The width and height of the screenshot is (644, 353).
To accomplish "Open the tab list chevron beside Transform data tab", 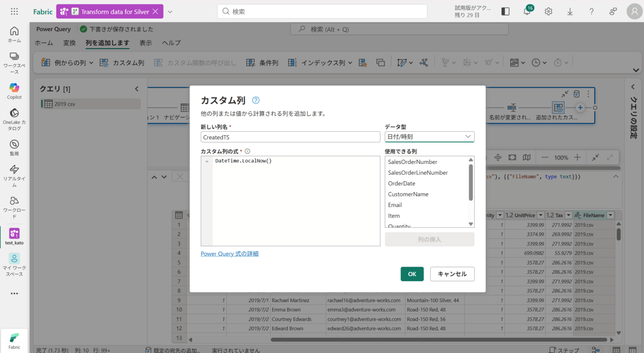I will click(x=170, y=12).
